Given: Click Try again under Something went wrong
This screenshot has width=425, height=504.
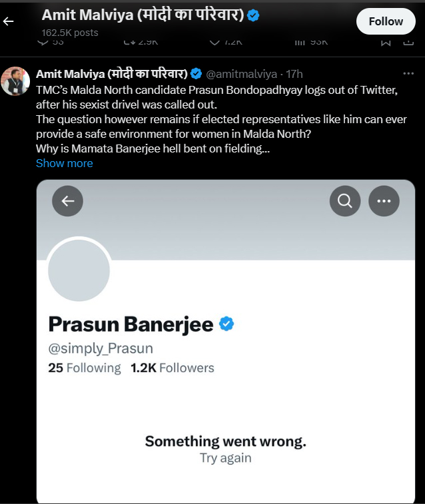Looking at the screenshot, I should 226,458.
